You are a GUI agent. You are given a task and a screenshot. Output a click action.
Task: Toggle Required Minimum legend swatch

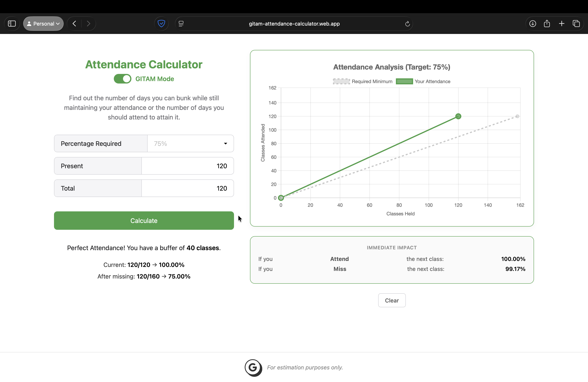pyautogui.click(x=341, y=82)
